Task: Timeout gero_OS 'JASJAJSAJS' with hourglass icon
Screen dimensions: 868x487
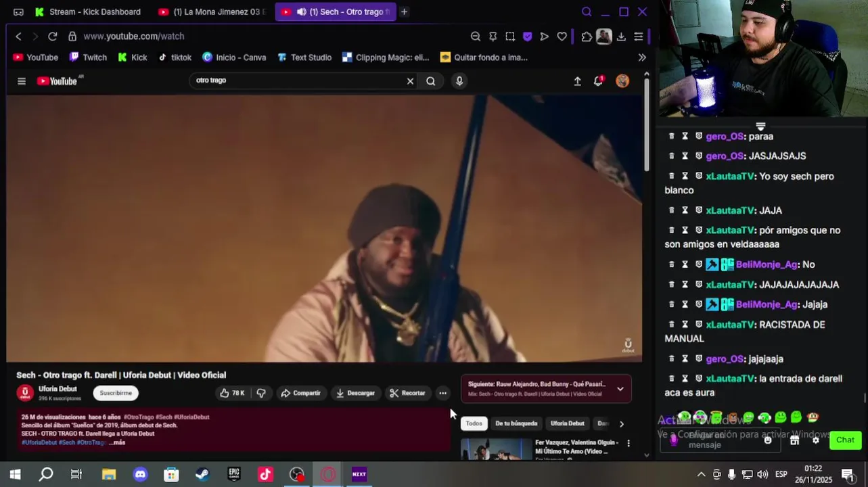Action: tap(685, 156)
